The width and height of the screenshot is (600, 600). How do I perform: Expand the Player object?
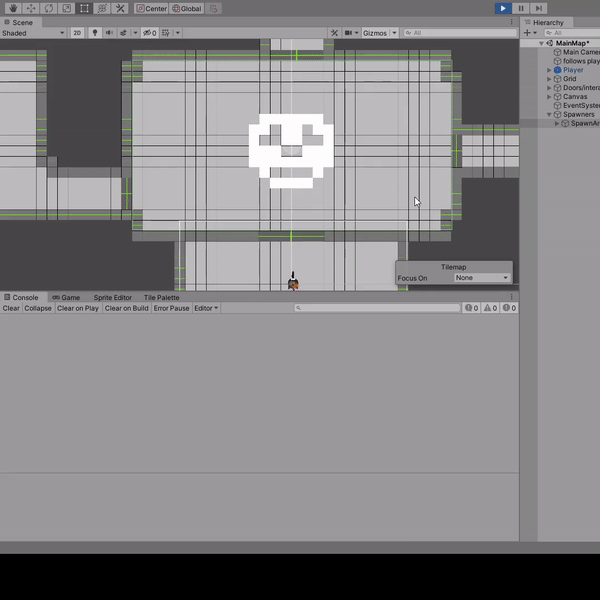coord(549,70)
